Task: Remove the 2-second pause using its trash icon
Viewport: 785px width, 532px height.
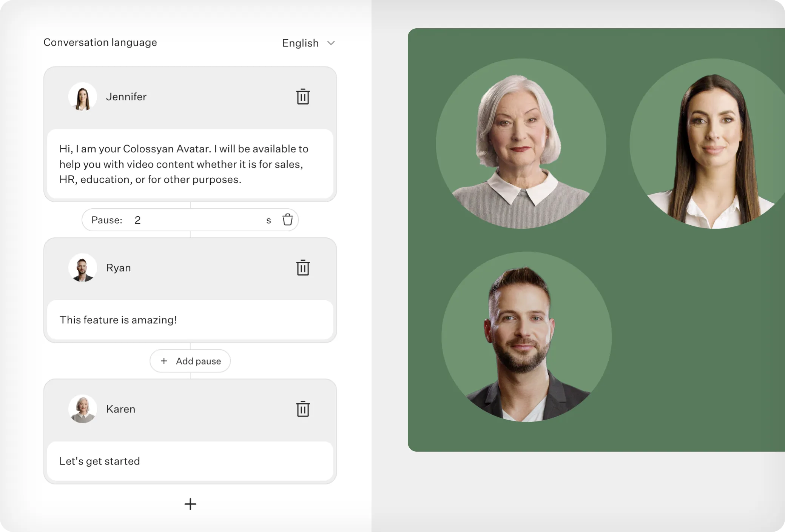Action: [x=287, y=220]
